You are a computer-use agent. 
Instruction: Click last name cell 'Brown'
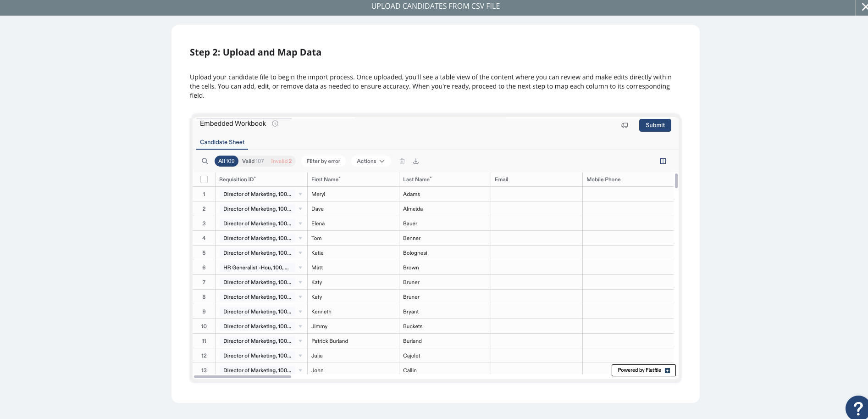pyautogui.click(x=445, y=268)
